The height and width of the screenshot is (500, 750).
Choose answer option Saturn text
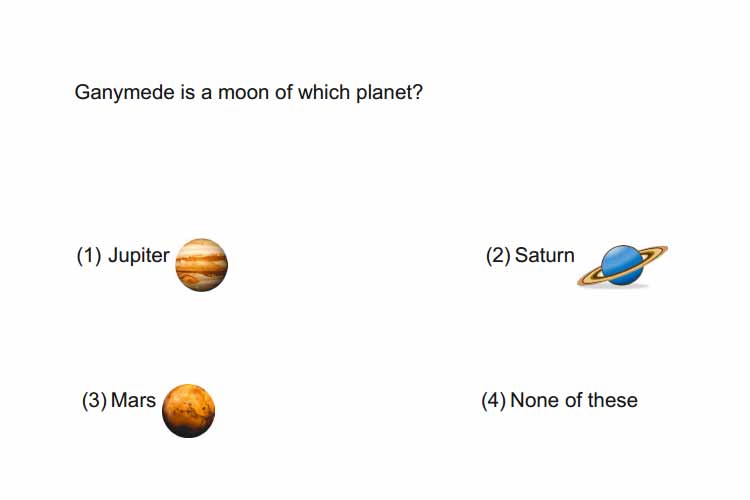544,256
